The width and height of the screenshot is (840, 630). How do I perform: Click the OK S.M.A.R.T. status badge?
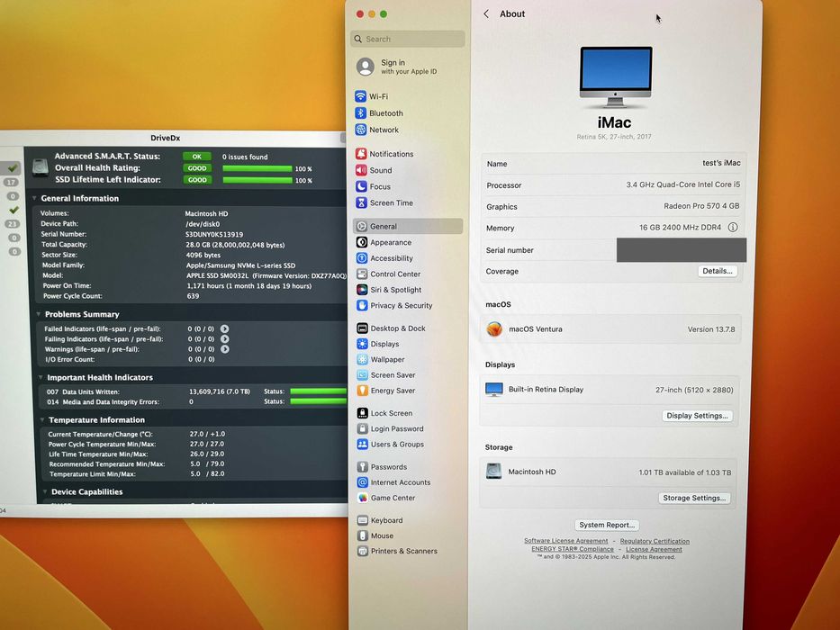coord(196,157)
